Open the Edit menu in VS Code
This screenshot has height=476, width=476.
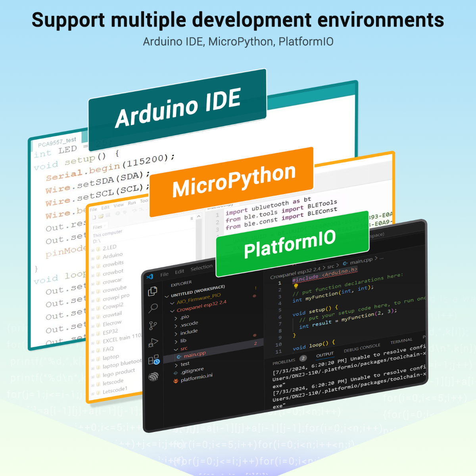180,271
